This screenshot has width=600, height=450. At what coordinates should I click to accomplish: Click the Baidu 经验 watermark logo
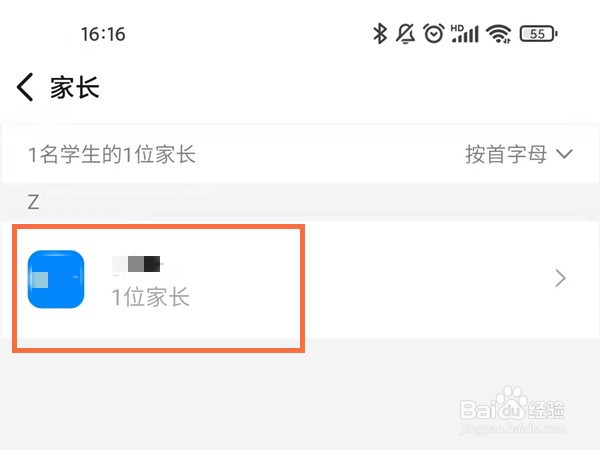(512, 405)
